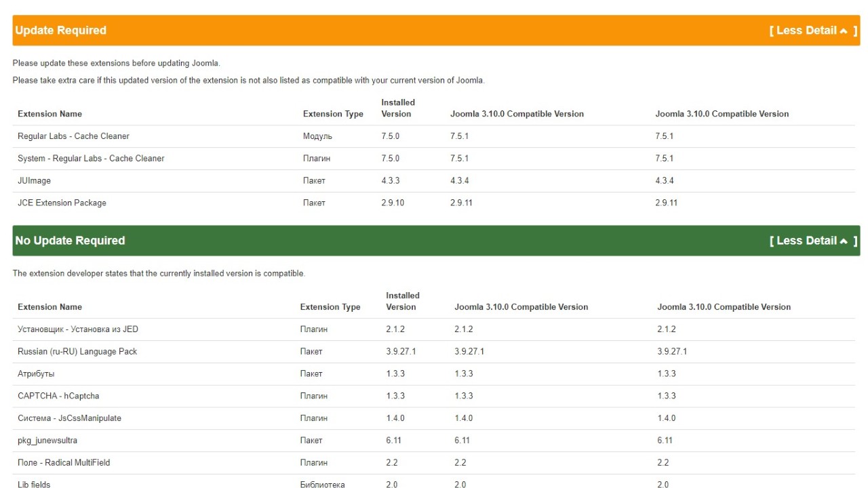The height and width of the screenshot is (488, 868).
Task: Click the green No Update Required heading text
Action: point(70,241)
